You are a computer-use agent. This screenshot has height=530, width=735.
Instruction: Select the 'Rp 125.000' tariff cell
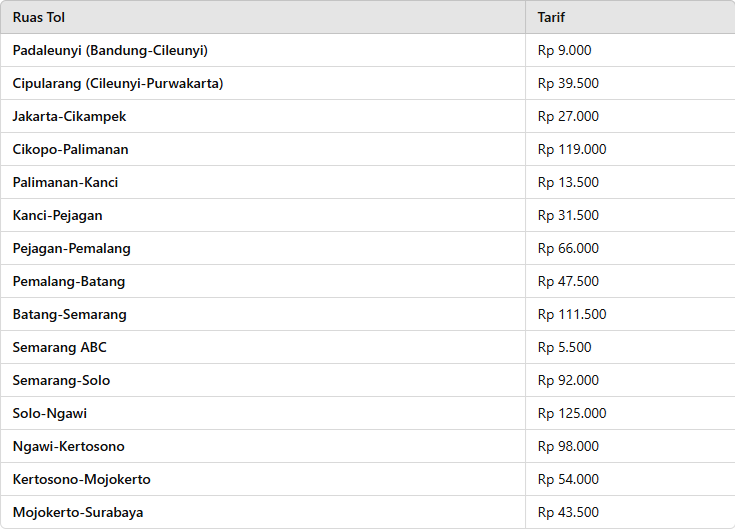click(x=630, y=413)
